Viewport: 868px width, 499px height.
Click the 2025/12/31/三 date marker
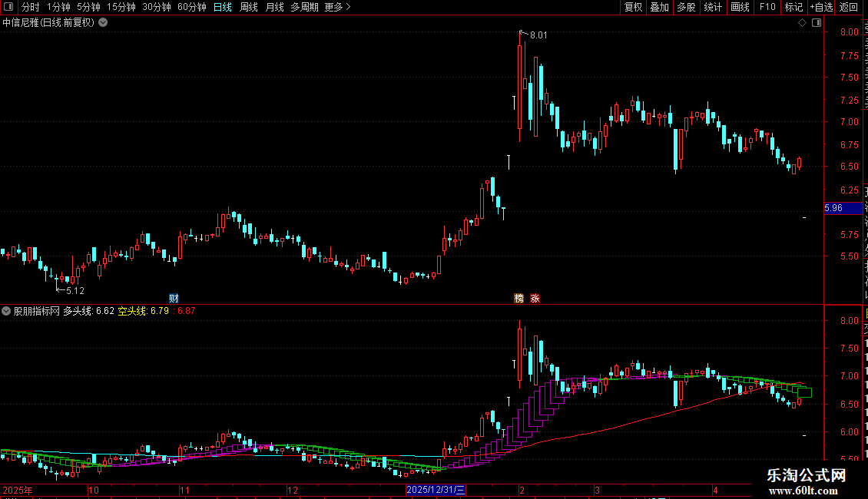(x=436, y=490)
